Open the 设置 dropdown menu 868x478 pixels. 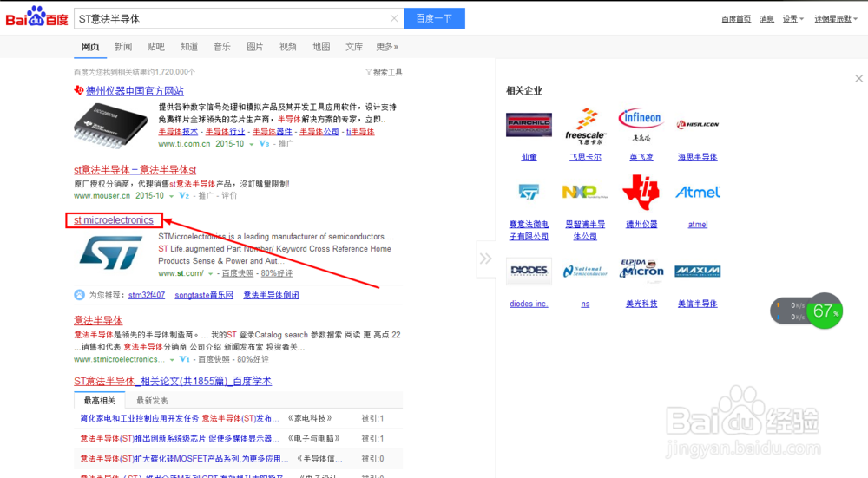pyautogui.click(x=792, y=19)
